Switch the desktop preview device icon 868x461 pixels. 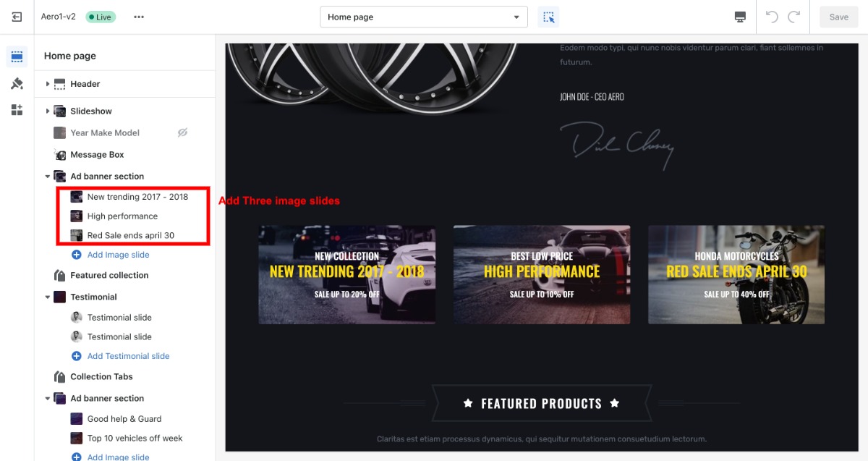pyautogui.click(x=740, y=17)
